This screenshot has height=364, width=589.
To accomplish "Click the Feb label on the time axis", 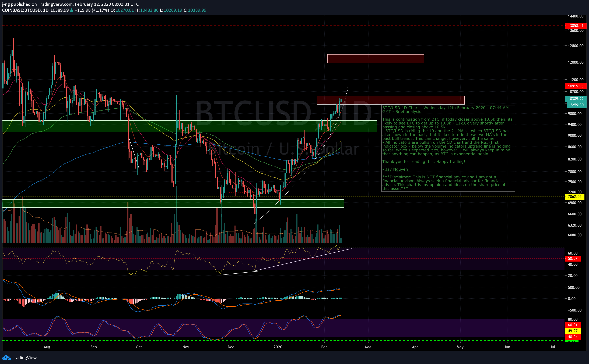I will (324, 347).
